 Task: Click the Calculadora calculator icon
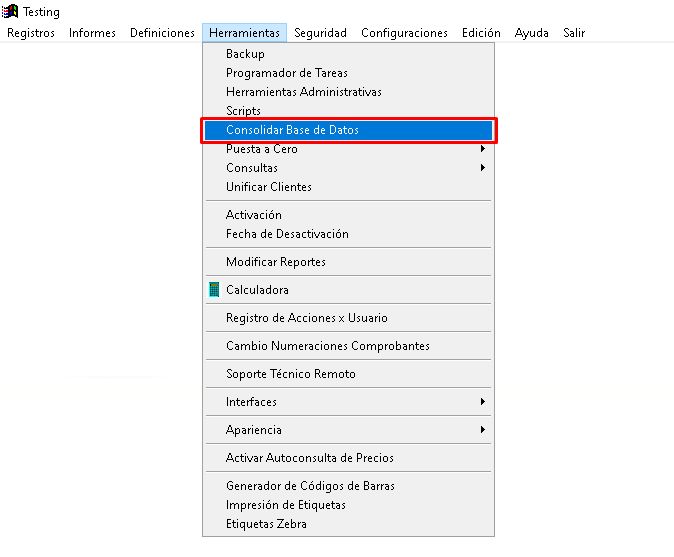pyautogui.click(x=214, y=290)
